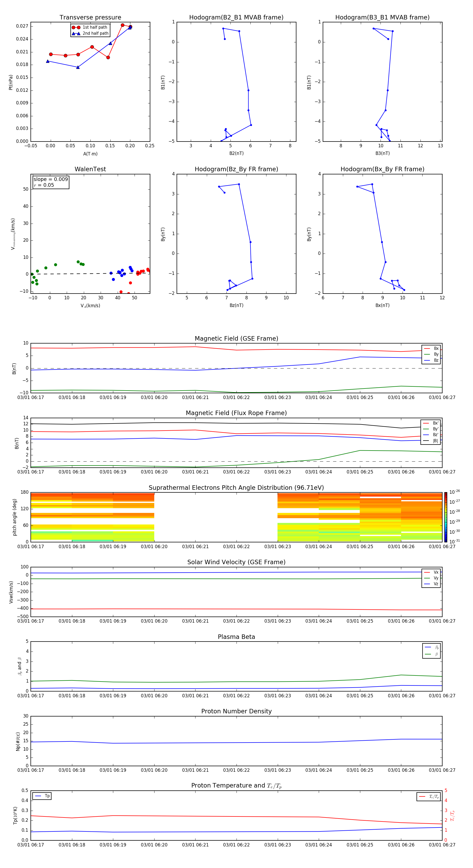
Task: Click the 'slope = 0.009' annotation
Action: (x=50, y=179)
